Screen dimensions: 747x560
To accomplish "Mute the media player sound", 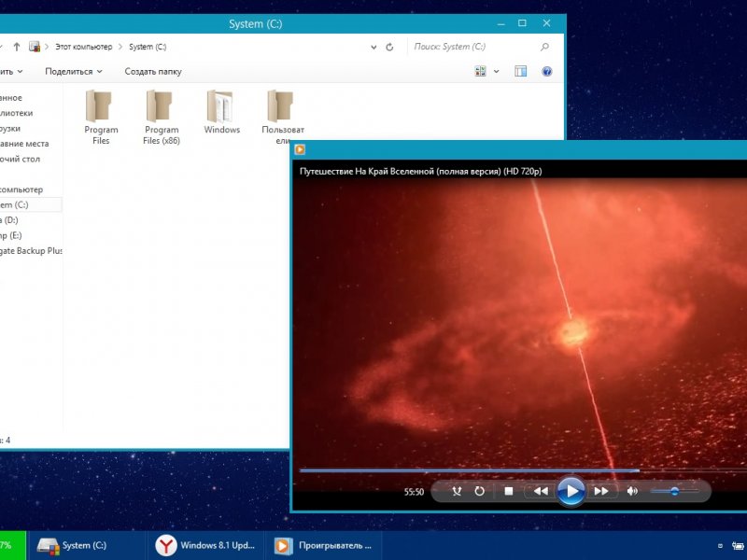I will pos(632,491).
